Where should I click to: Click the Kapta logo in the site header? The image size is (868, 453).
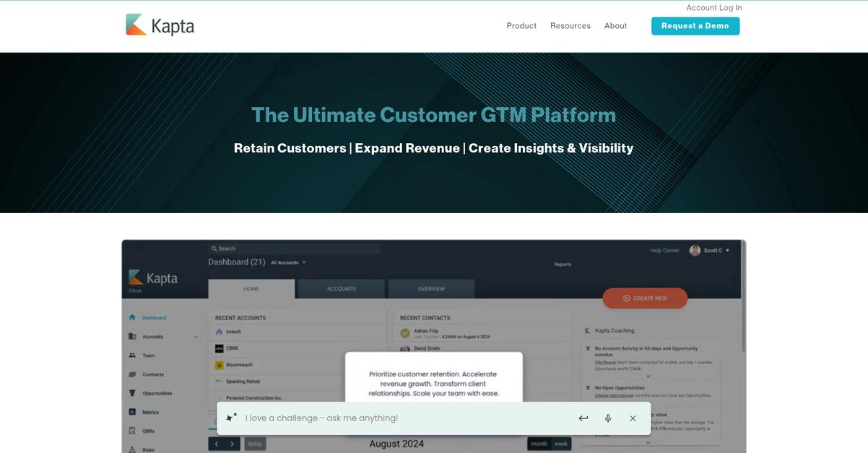pyautogui.click(x=160, y=25)
